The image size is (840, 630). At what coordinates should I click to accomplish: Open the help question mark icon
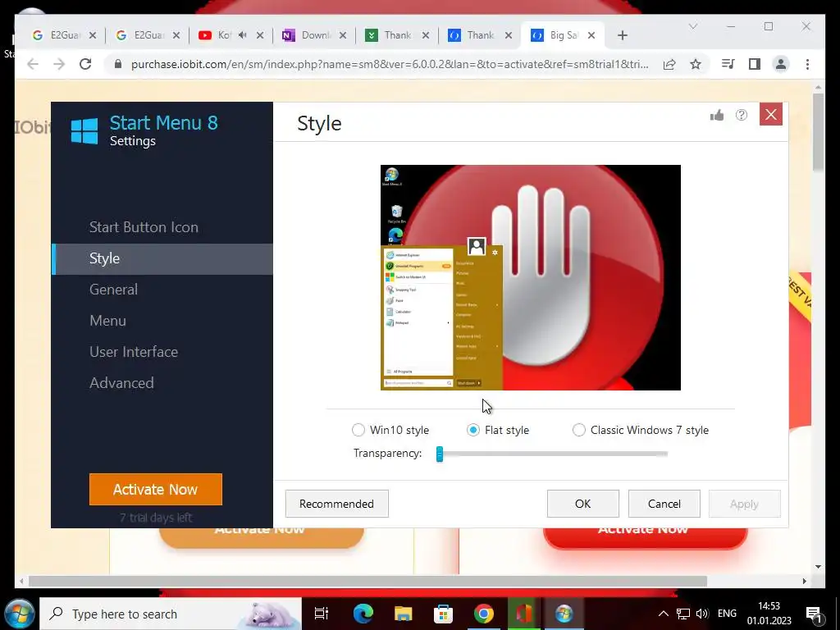742,115
